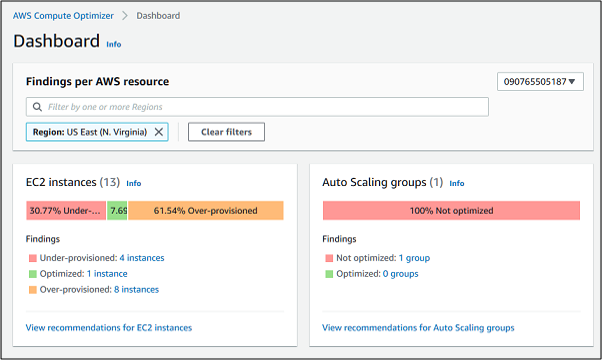Screen dimensions: 602x360
Task: Open the AWS Compute Optimizer breadcrumb link
Action: [x=63, y=16]
